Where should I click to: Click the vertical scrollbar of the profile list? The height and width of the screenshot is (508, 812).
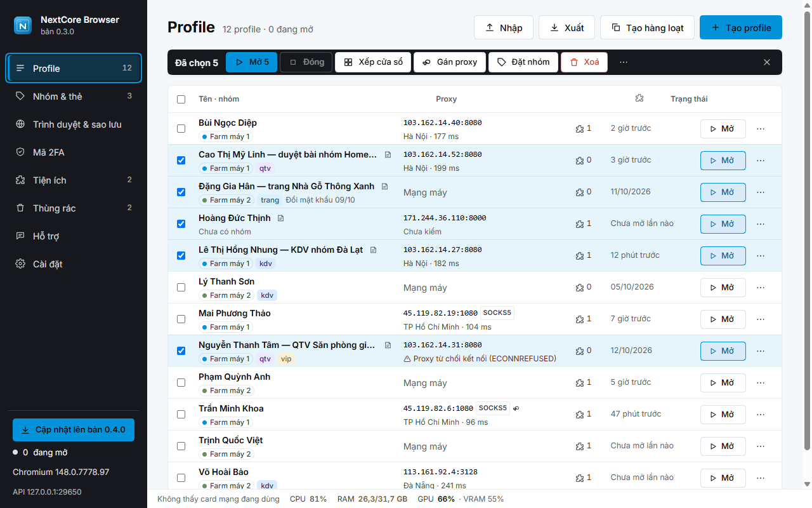point(808,232)
